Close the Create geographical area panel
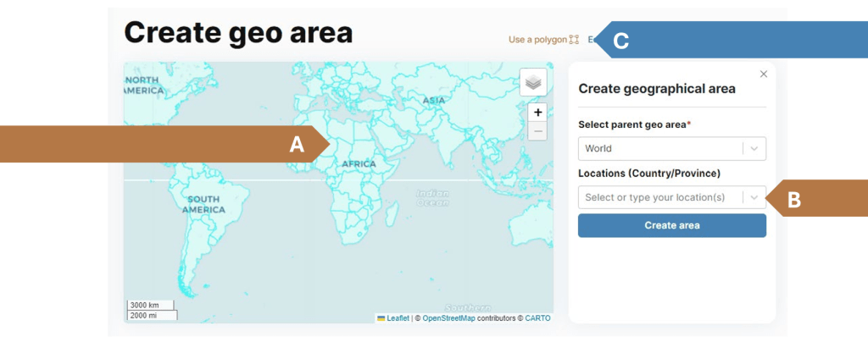This screenshot has height=342, width=868. point(764,74)
